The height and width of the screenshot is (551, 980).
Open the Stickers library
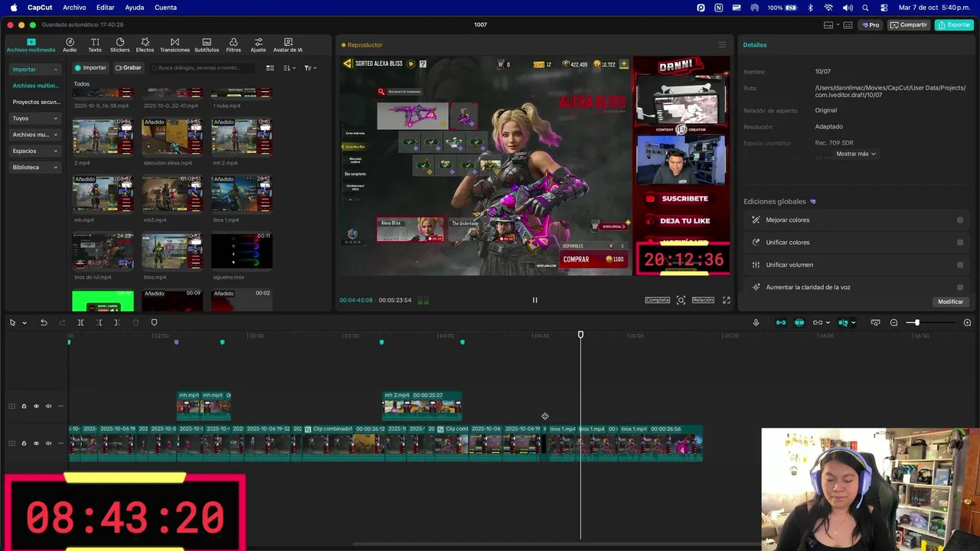coord(120,45)
